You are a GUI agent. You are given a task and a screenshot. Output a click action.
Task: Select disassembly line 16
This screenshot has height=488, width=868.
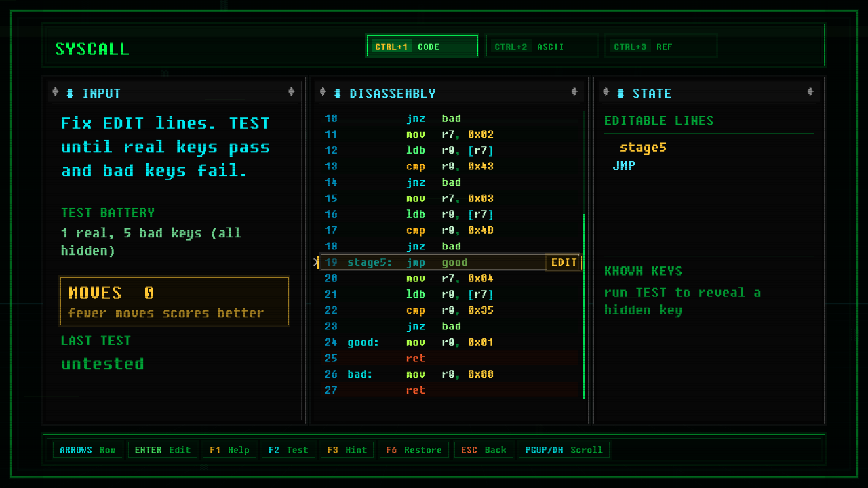click(x=450, y=214)
